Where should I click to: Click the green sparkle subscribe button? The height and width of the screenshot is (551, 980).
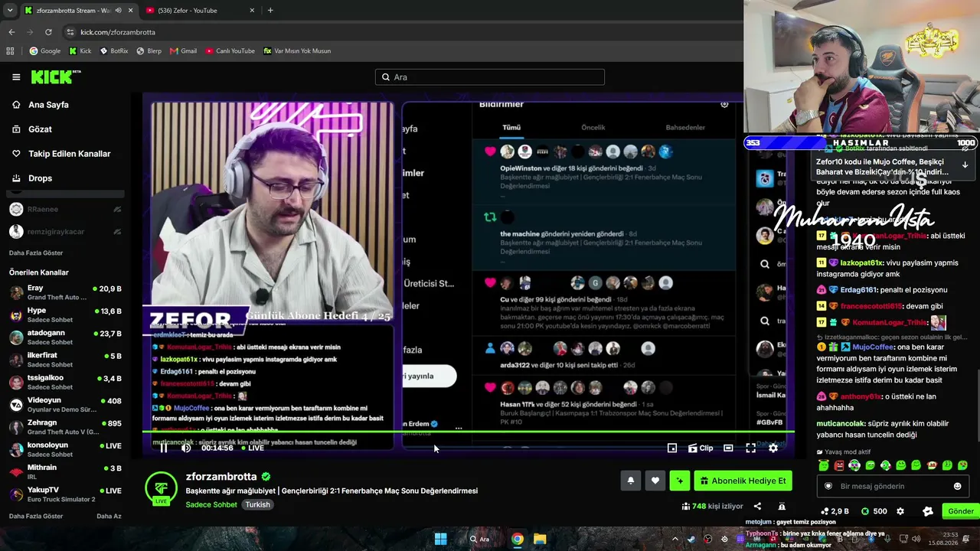[x=680, y=481]
